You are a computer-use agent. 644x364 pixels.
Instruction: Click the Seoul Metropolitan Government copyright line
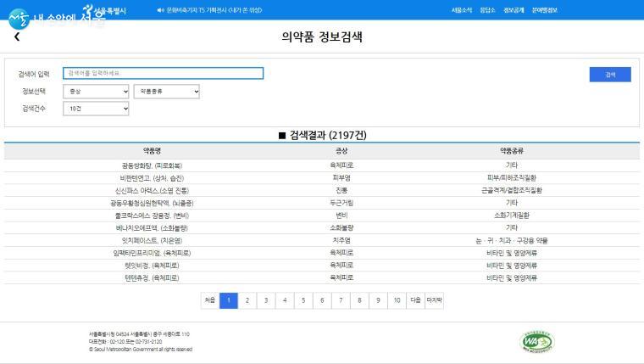[141, 350]
